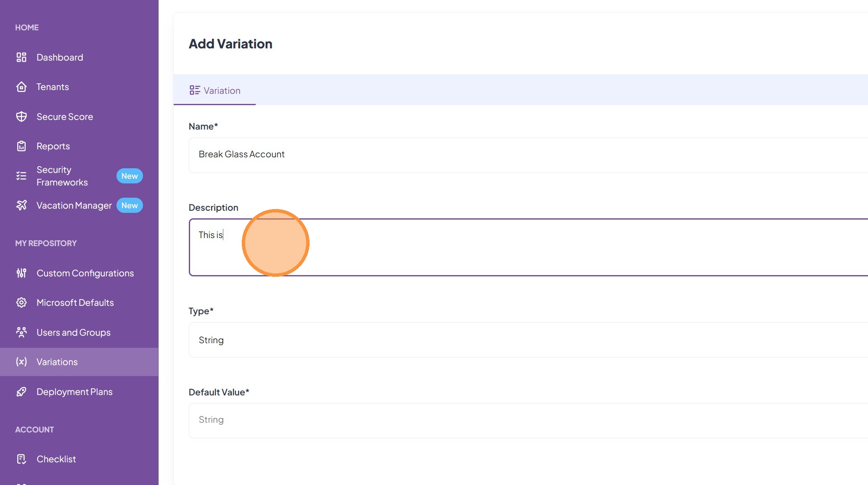Click the Microsoft Defaults gear icon
This screenshot has height=485, width=868.
coord(21,302)
